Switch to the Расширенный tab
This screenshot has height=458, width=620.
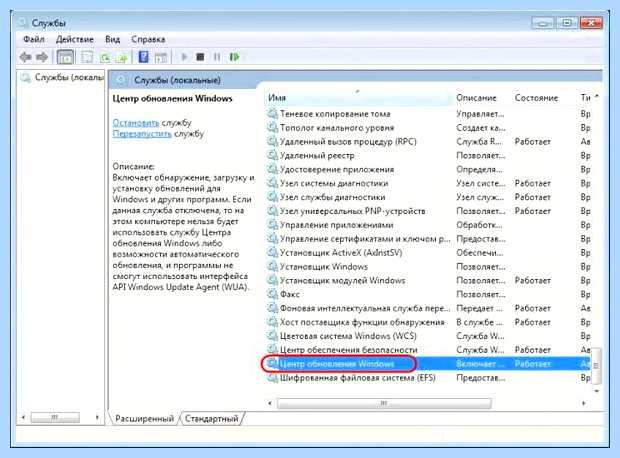(144, 418)
